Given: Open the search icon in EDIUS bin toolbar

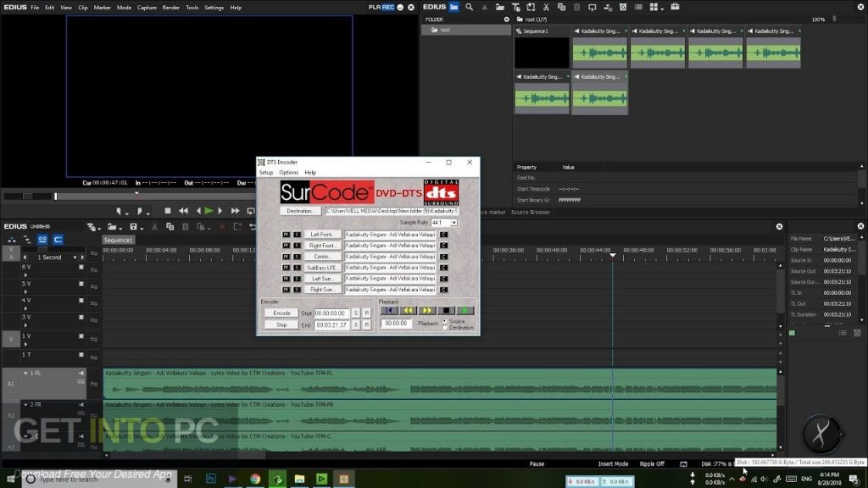Looking at the screenshot, I should point(470,7).
